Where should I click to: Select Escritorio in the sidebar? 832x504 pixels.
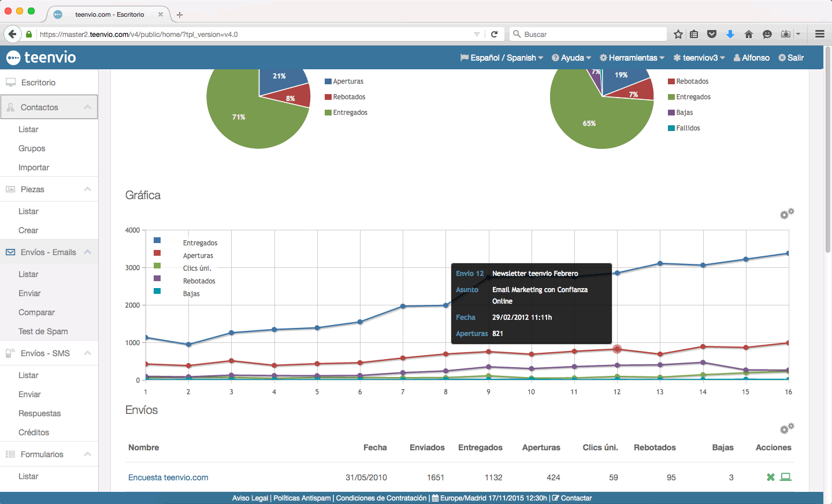[38, 83]
